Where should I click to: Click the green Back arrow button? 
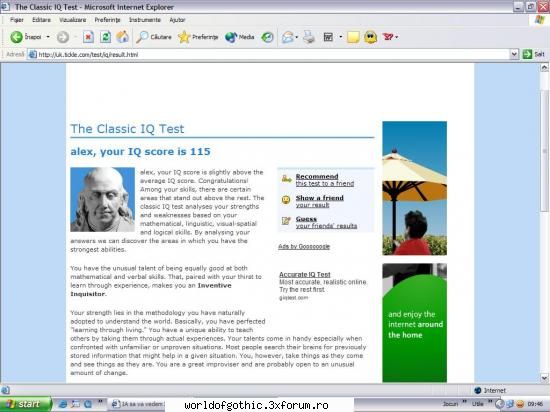[16, 37]
